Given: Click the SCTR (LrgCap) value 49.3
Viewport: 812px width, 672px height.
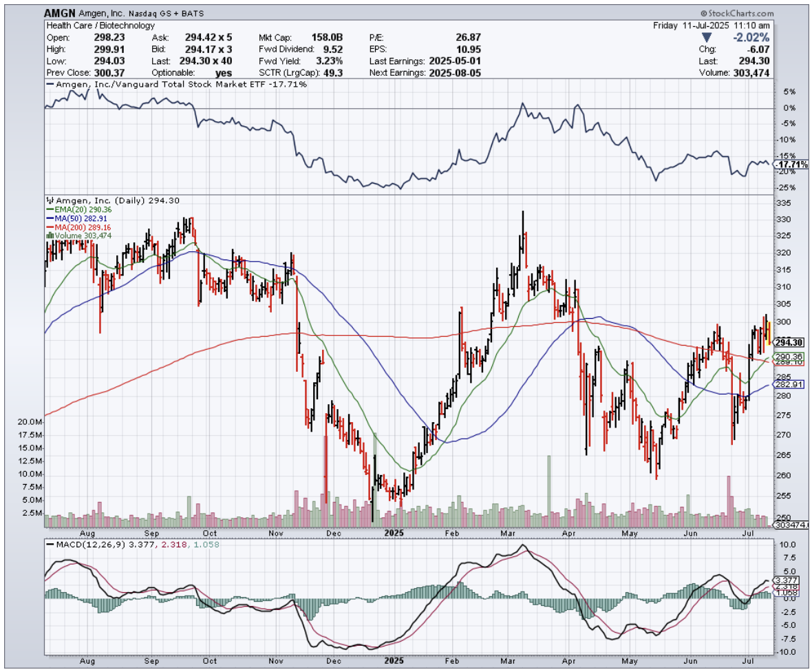Looking at the screenshot, I should tap(332, 72).
